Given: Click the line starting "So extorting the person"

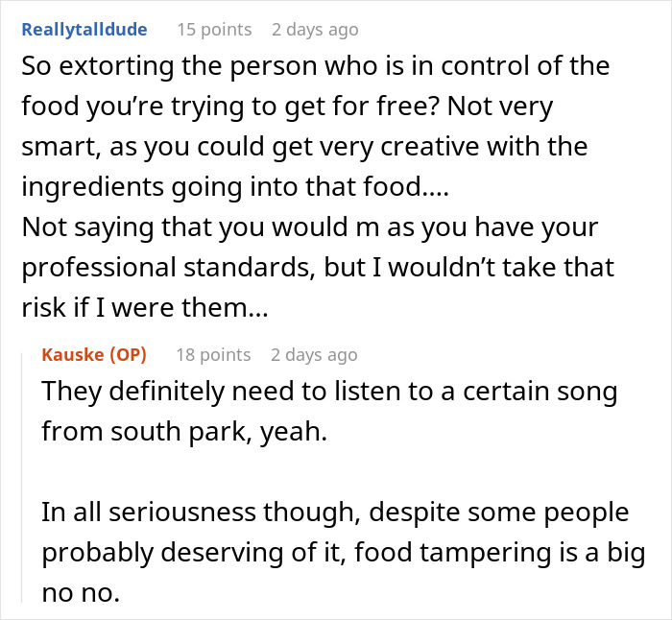Looking at the screenshot, I should click(314, 67).
